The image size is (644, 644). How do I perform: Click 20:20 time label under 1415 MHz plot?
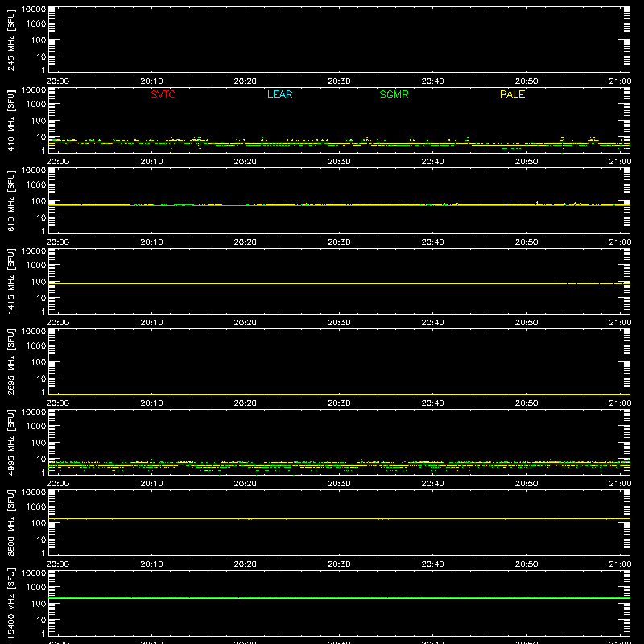(x=246, y=323)
